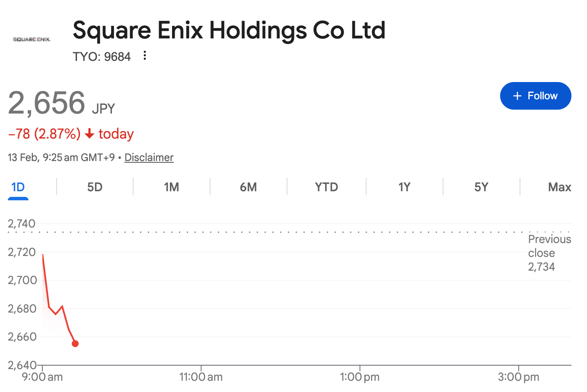Click the red dot ending the chart line
Image resolution: width=587 pixels, height=392 pixels.
pyautogui.click(x=75, y=344)
